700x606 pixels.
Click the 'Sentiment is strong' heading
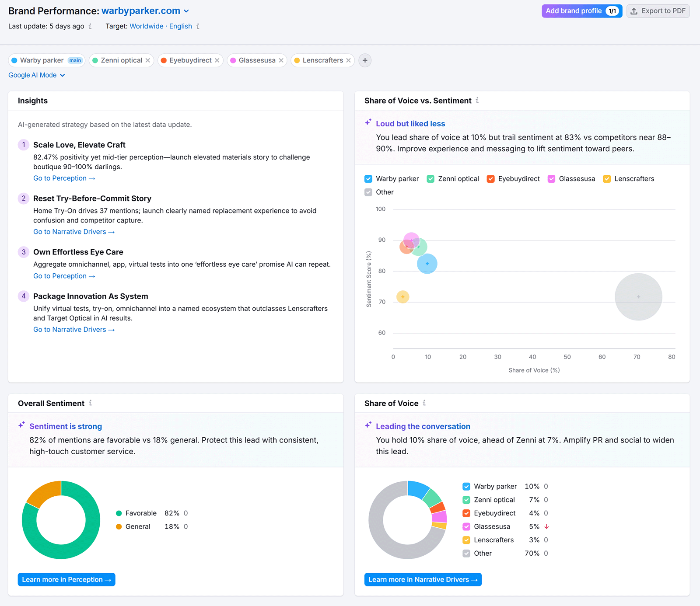coord(66,426)
